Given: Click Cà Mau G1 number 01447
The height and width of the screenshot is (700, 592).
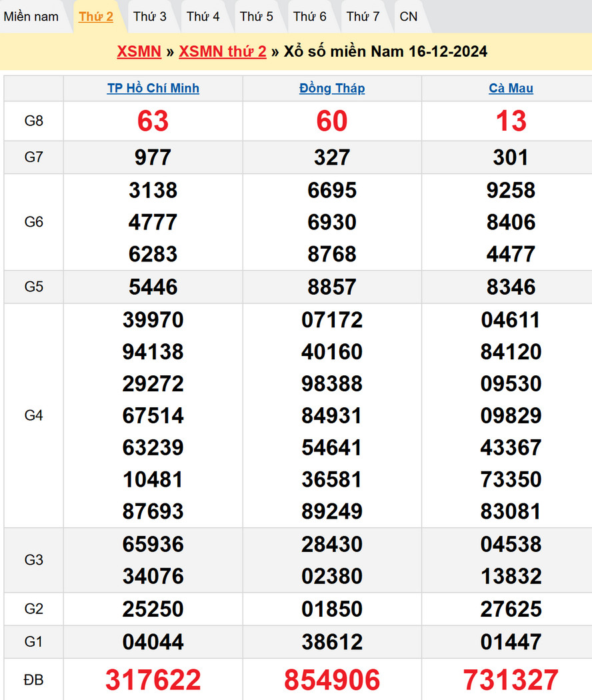Looking at the screenshot, I should (511, 642).
